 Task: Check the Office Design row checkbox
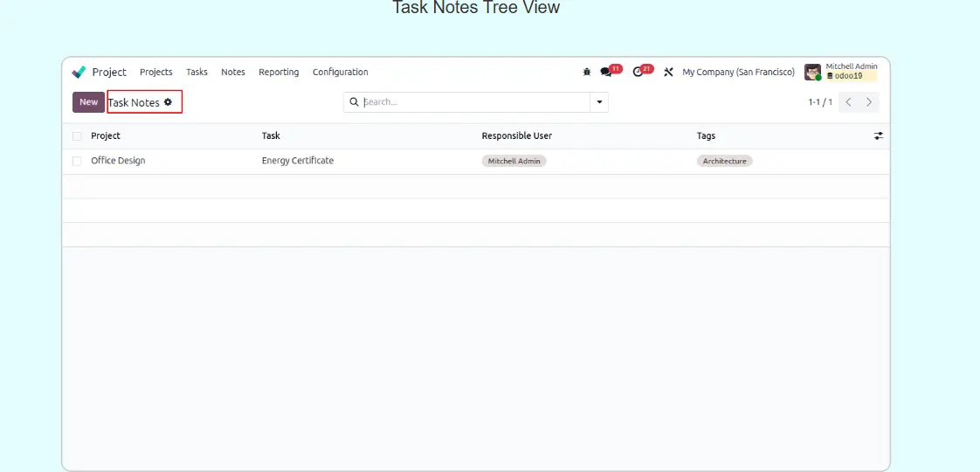[77, 161]
